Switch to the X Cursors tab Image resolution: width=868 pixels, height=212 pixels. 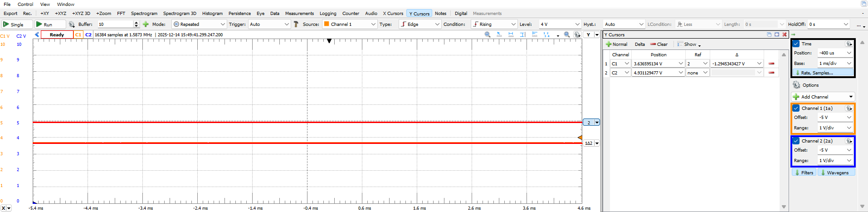393,14
